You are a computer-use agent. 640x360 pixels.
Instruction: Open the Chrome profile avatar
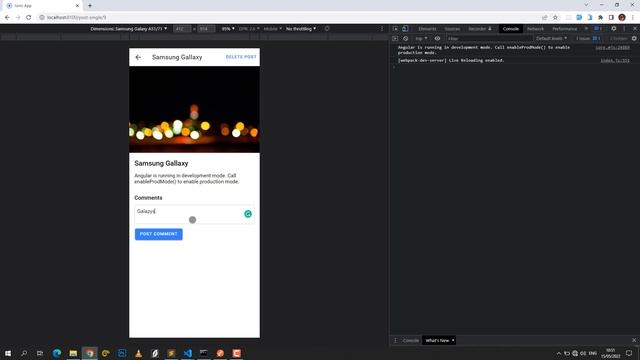[622, 18]
